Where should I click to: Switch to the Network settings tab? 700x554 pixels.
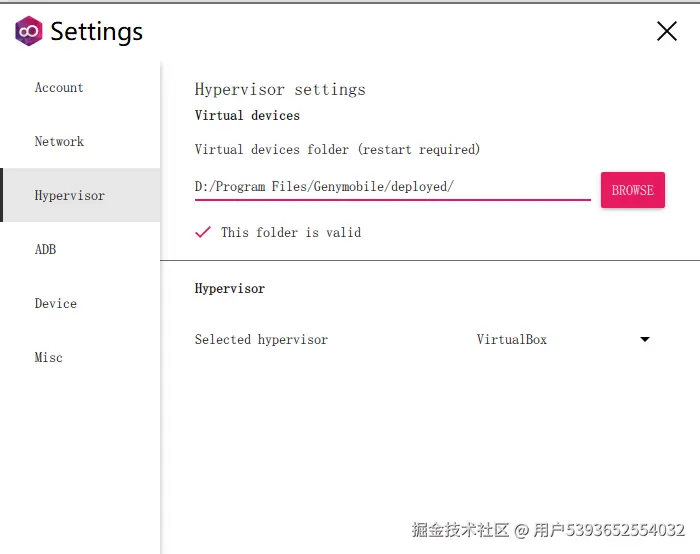click(x=59, y=142)
